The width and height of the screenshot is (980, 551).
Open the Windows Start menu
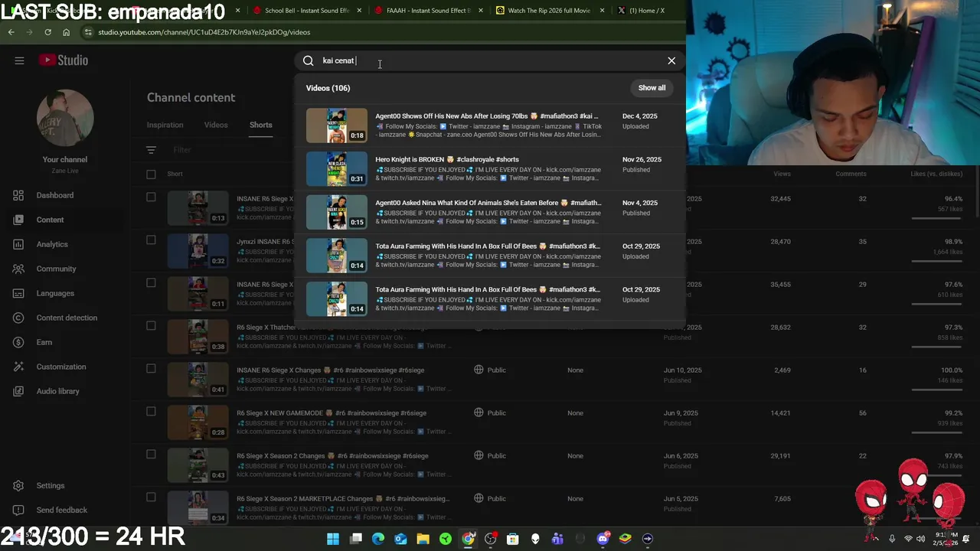[333, 539]
